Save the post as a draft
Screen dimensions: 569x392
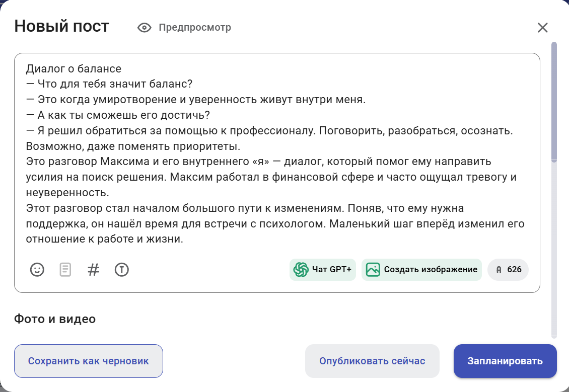point(88,361)
